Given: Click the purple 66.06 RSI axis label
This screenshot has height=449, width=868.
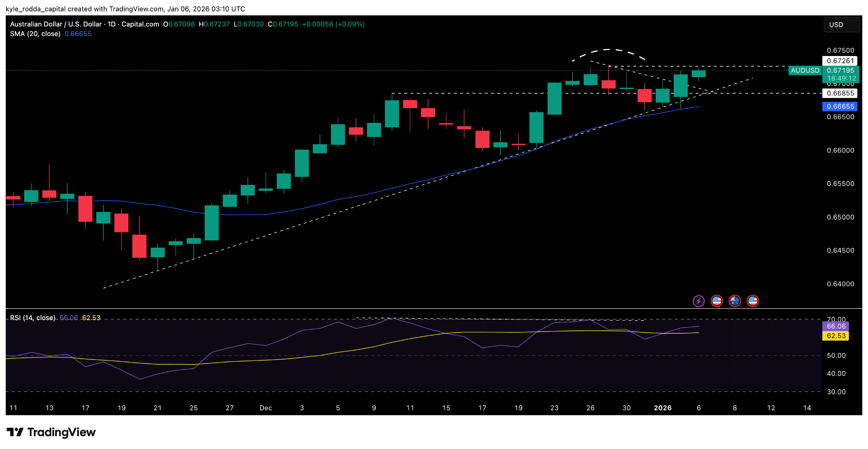Looking at the screenshot, I should pos(836,326).
